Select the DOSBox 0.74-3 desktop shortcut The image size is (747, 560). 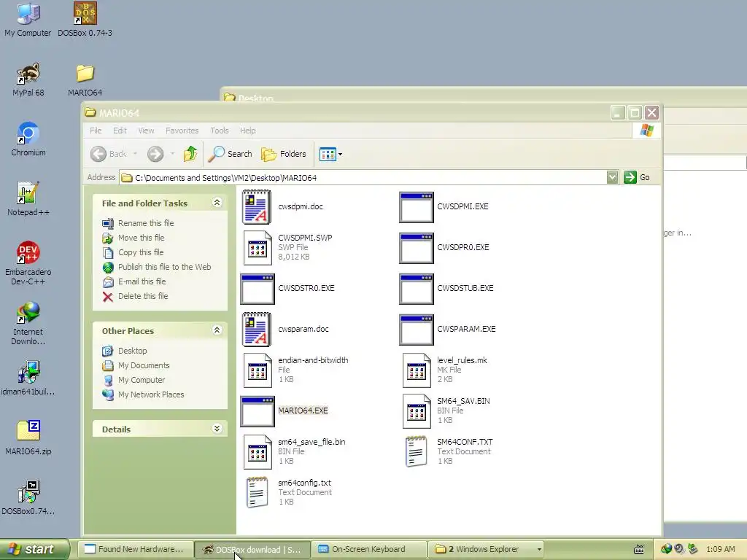click(x=85, y=19)
